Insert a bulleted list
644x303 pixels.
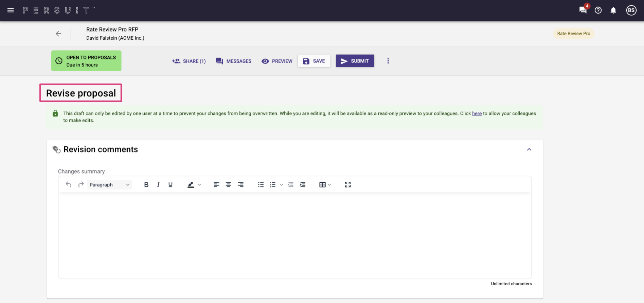pos(261,184)
